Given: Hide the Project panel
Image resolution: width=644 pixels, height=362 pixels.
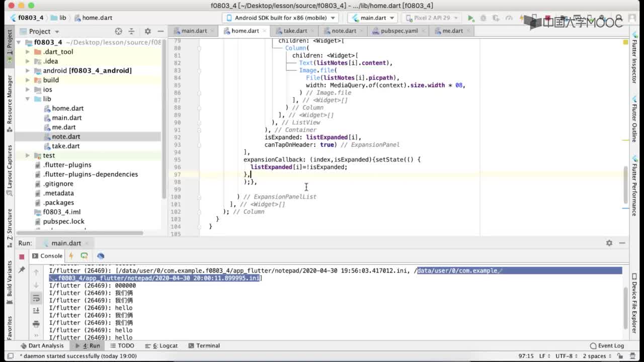Looking at the screenshot, I should pyautogui.click(x=160, y=31).
